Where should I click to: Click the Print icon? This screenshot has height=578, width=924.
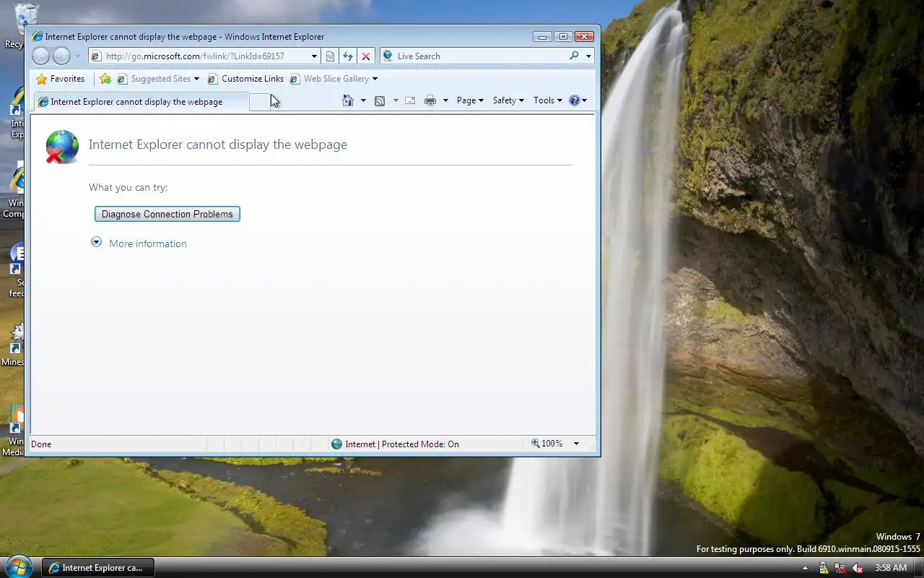point(430,100)
